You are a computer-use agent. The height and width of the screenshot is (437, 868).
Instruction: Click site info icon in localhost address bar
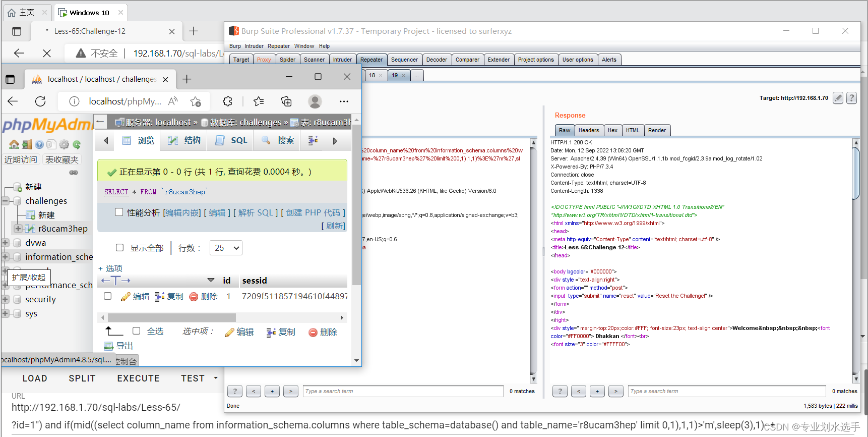[x=74, y=101]
